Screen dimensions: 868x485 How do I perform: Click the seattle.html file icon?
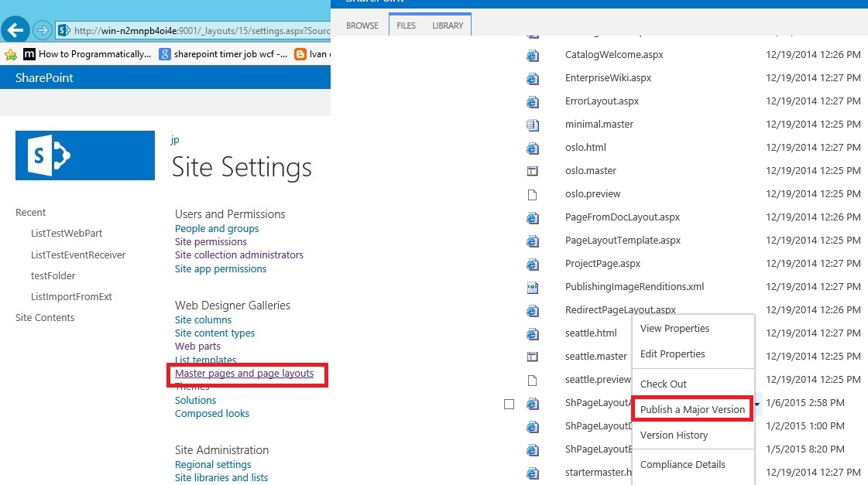[x=533, y=334]
